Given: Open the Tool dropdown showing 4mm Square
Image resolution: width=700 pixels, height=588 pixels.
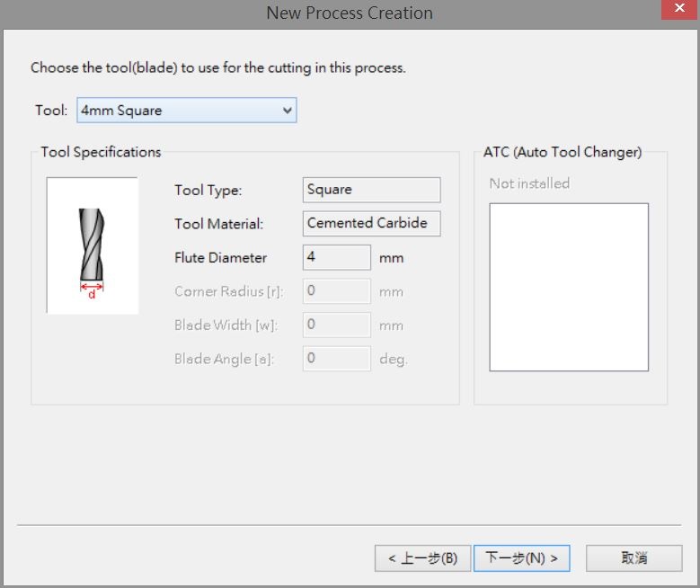Looking at the screenshot, I should pos(186,110).
